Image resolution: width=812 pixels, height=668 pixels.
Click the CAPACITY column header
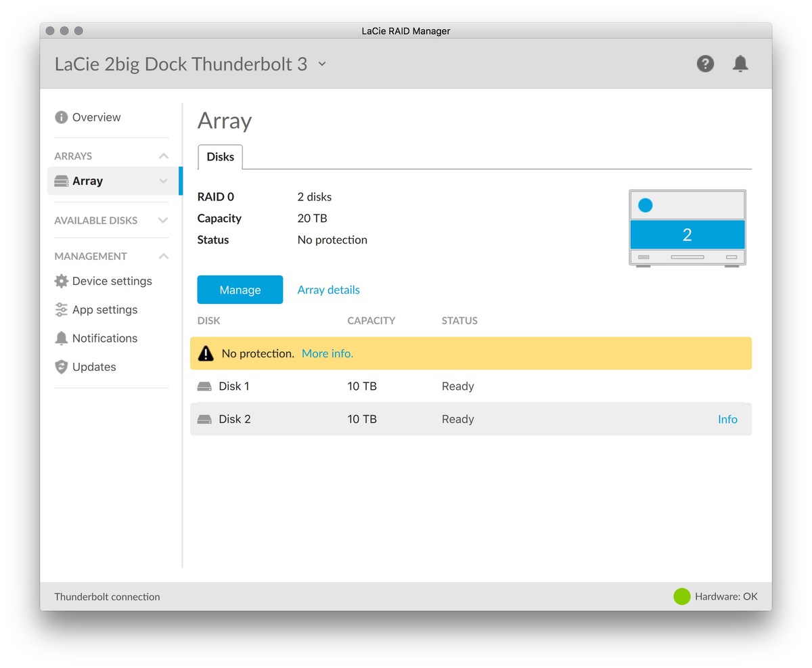coord(371,321)
